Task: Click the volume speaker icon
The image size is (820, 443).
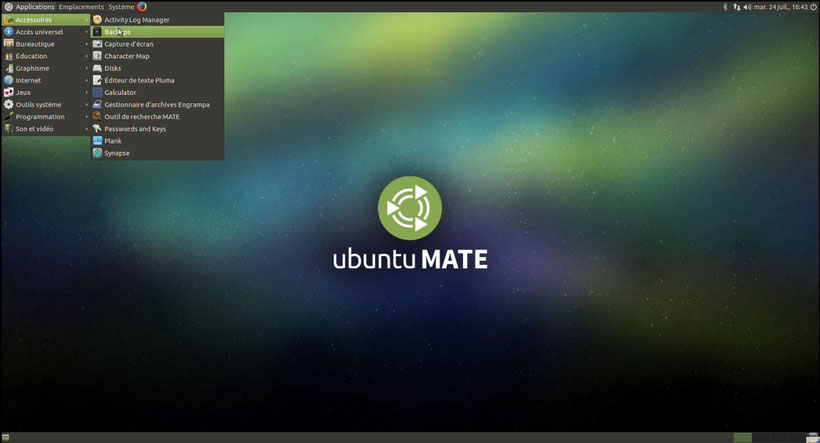Action: coord(747,7)
